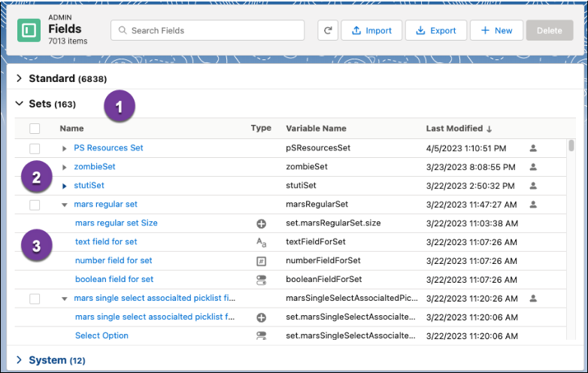Check the PS Resources Set checkbox
The width and height of the screenshot is (588, 373).
(35, 148)
